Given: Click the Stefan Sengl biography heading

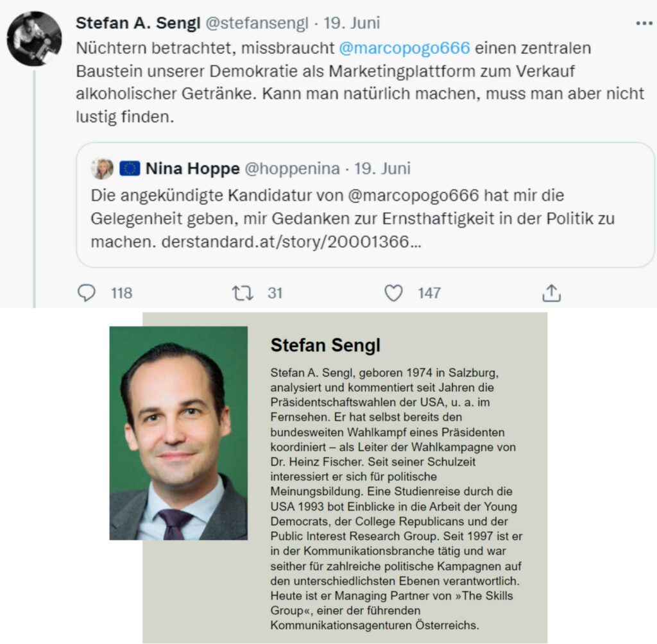Looking at the screenshot, I should coord(325,345).
